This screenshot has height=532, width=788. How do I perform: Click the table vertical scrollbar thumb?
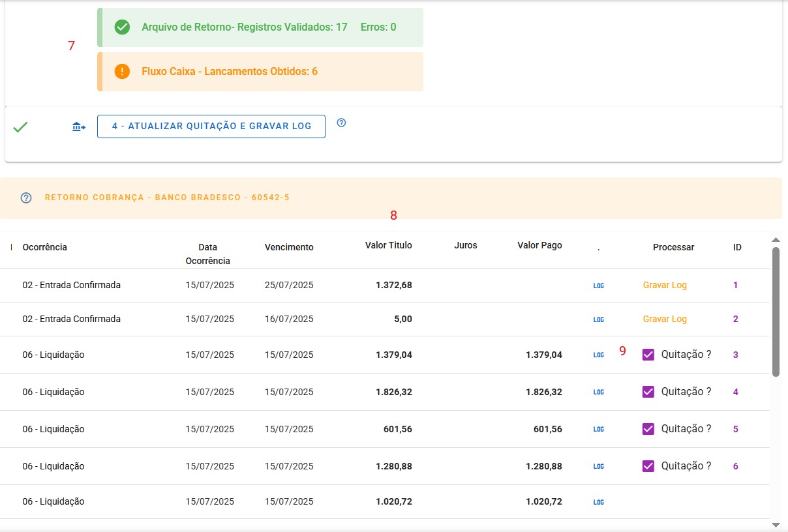pyautogui.click(x=776, y=312)
